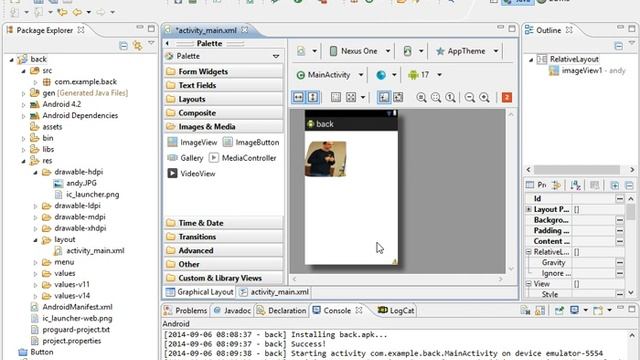Select activity_main.xml in layout folder
Screen dimensions: 640x360
coord(89,251)
